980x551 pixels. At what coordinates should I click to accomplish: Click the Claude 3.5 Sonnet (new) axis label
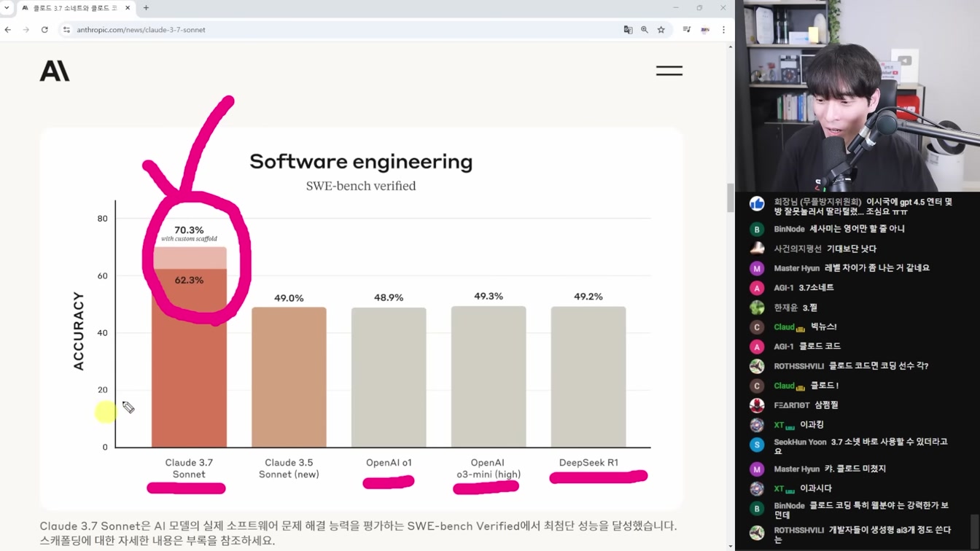click(289, 469)
